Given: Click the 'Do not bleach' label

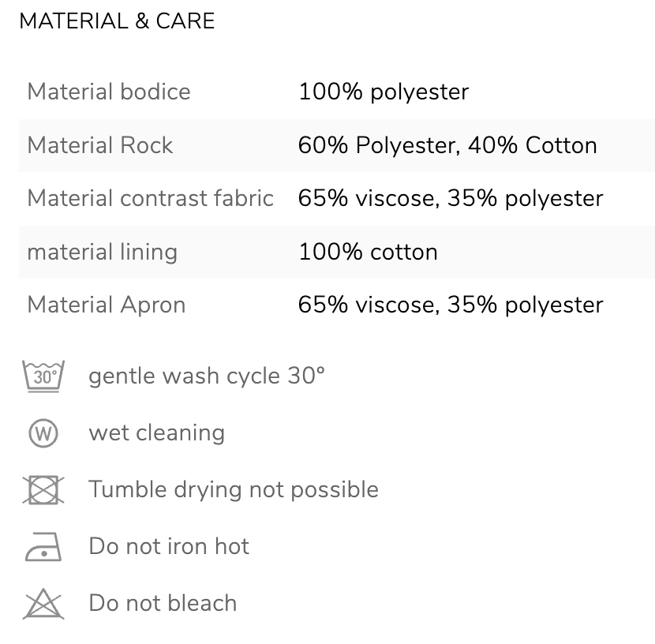Looking at the screenshot, I should 163,603.
